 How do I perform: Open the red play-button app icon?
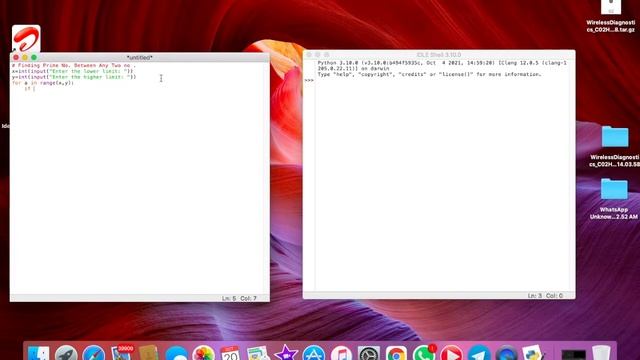pyautogui.click(x=451, y=353)
